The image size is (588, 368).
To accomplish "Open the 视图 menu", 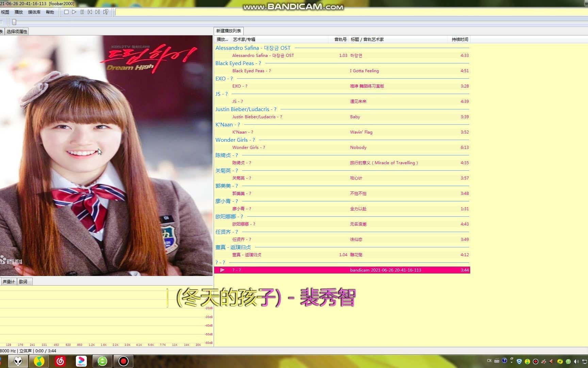I will coord(5,12).
